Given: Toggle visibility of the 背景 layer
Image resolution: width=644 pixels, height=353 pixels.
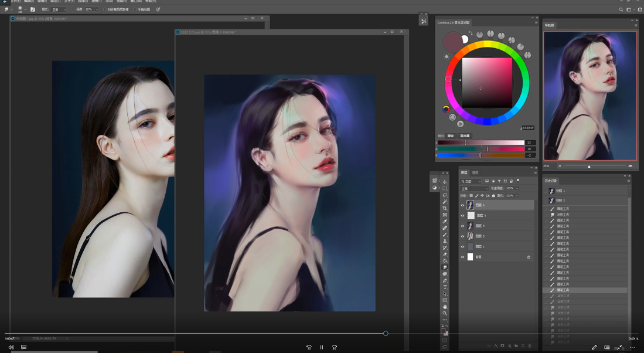Looking at the screenshot, I should [462, 257].
